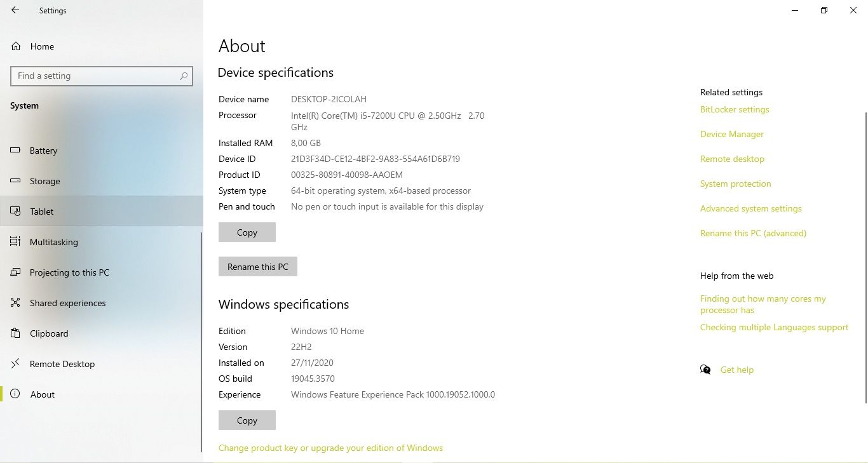Click the Installed RAM value 8,00 GB
868x463 pixels.
pos(306,143)
